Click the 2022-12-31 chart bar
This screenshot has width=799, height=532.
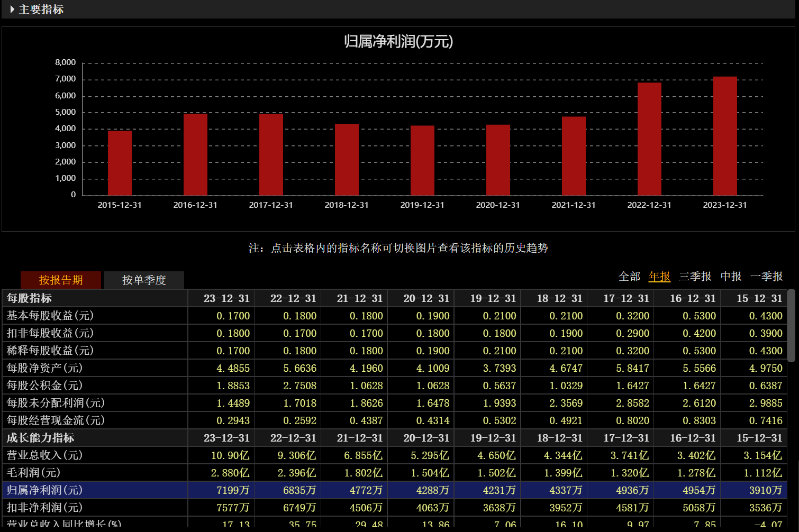pyautogui.click(x=649, y=139)
